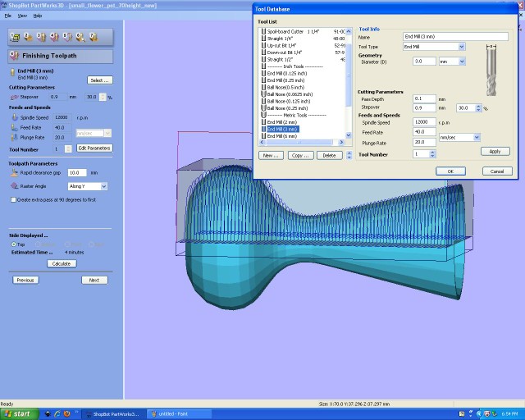Go to wizard step 5 icon
The height and width of the screenshot is (420, 525).
point(67,37)
